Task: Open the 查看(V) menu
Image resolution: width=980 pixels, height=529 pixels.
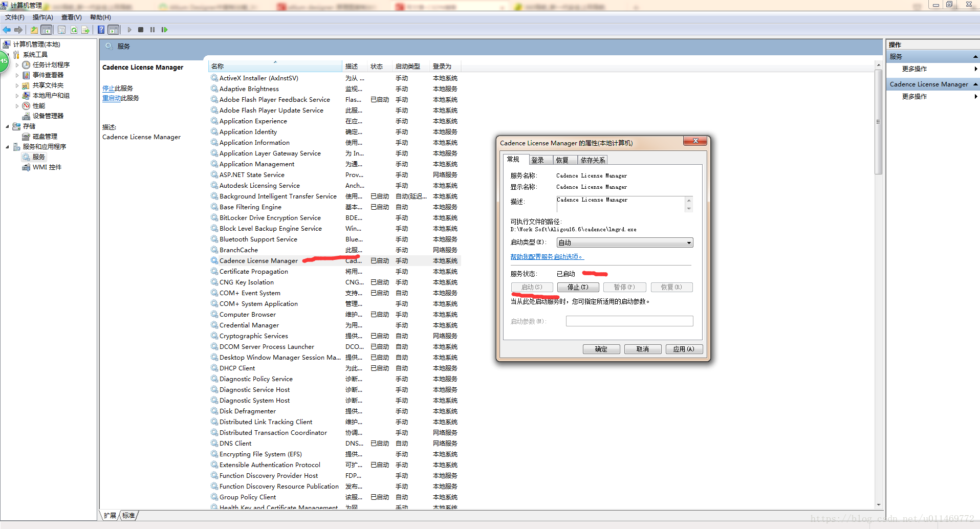Action: [x=72, y=17]
